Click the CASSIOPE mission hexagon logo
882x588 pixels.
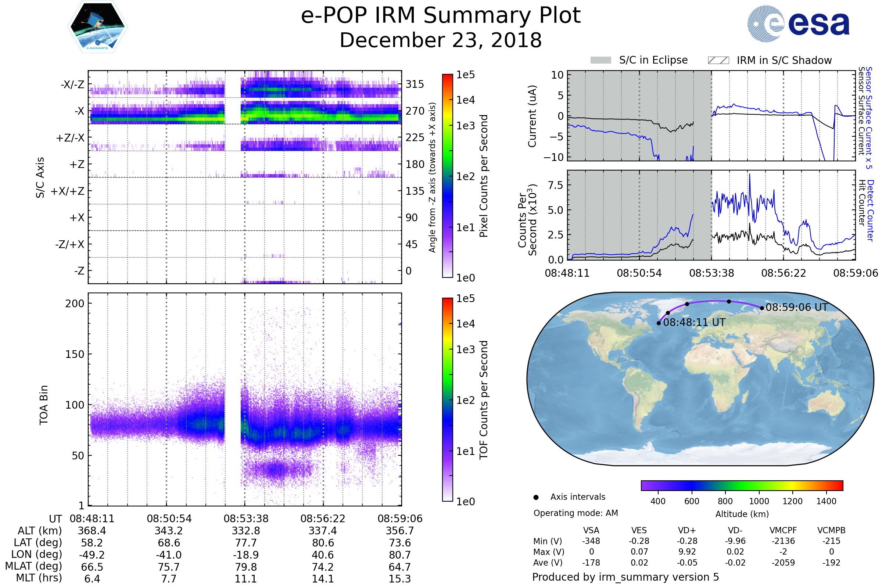(97, 27)
